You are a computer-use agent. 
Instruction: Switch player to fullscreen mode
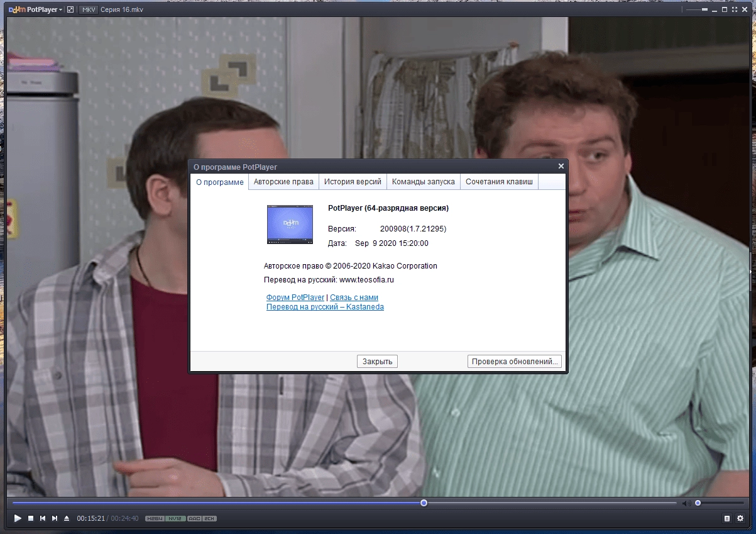[x=735, y=10]
